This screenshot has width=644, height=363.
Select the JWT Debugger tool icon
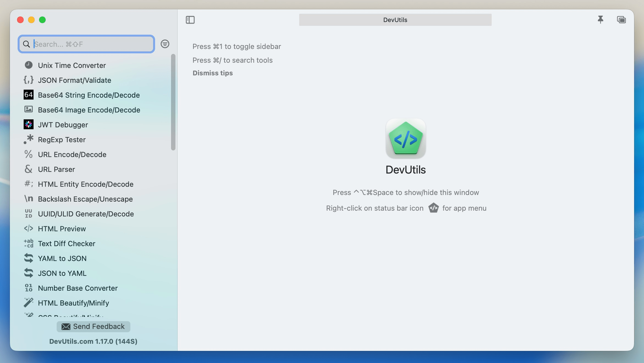pyautogui.click(x=28, y=124)
